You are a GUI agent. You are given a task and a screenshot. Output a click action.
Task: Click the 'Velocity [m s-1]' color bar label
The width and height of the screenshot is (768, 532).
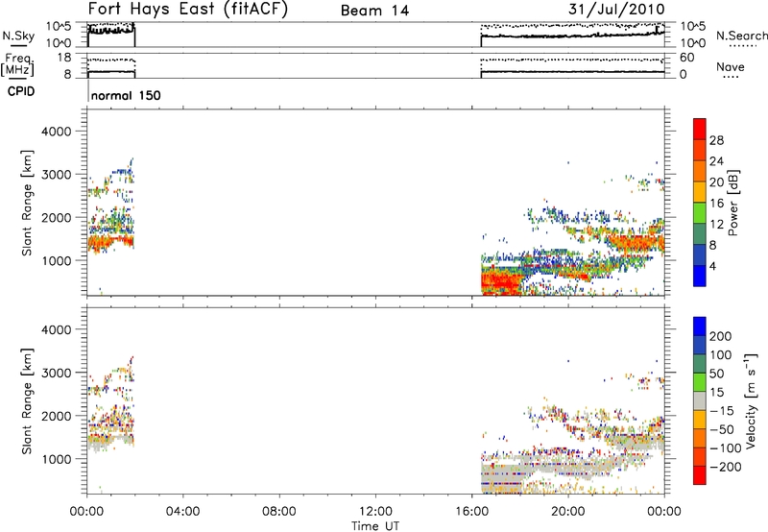point(751,401)
